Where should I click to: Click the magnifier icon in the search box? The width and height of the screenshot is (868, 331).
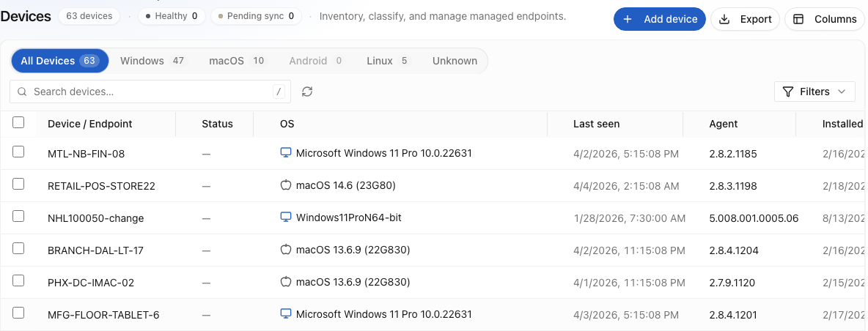[x=22, y=92]
